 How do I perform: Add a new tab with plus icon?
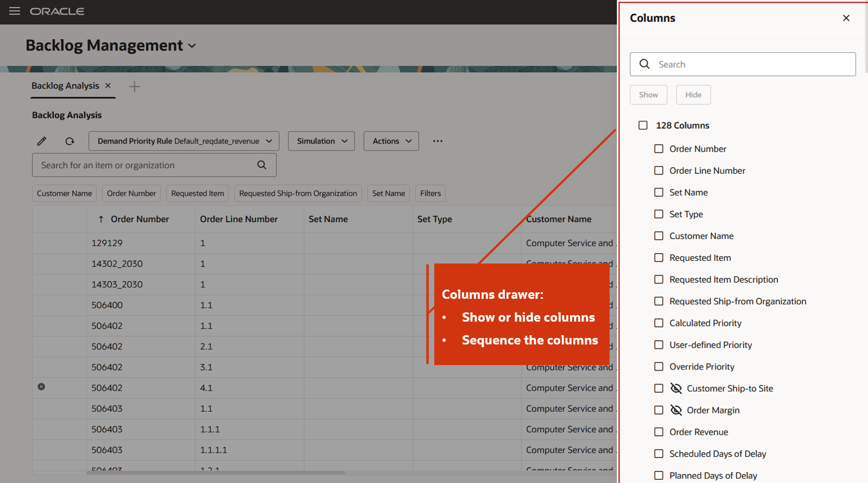click(x=134, y=86)
